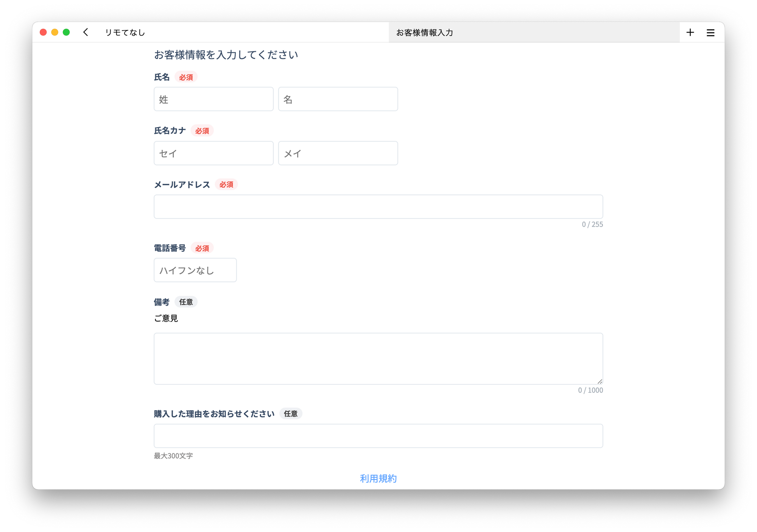Click the リモてなし title text
Screen dimensions: 757x532
point(125,33)
